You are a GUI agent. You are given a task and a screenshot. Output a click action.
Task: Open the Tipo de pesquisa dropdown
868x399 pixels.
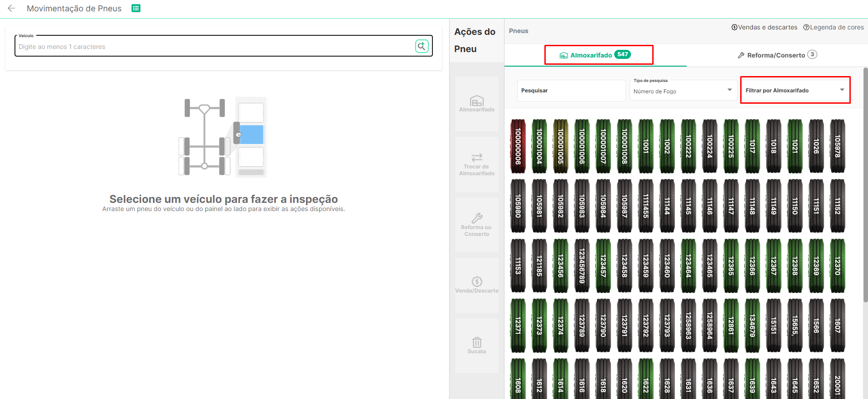[x=683, y=91]
